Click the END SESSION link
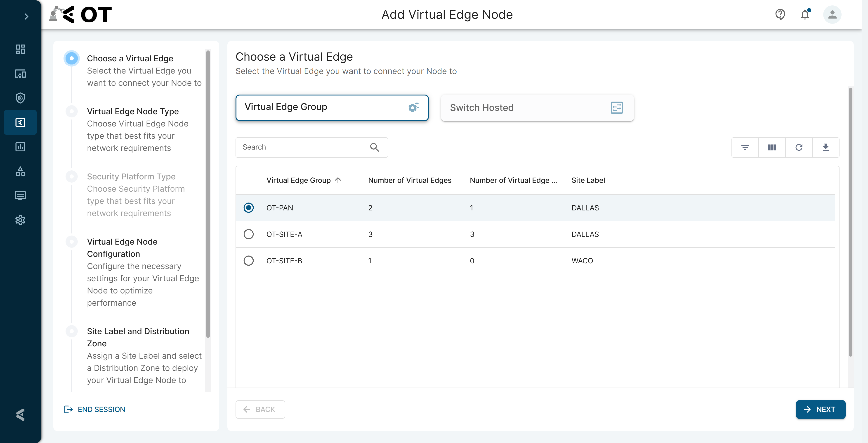This screenshot has height=443, width=868. click(x=95, y=410)
